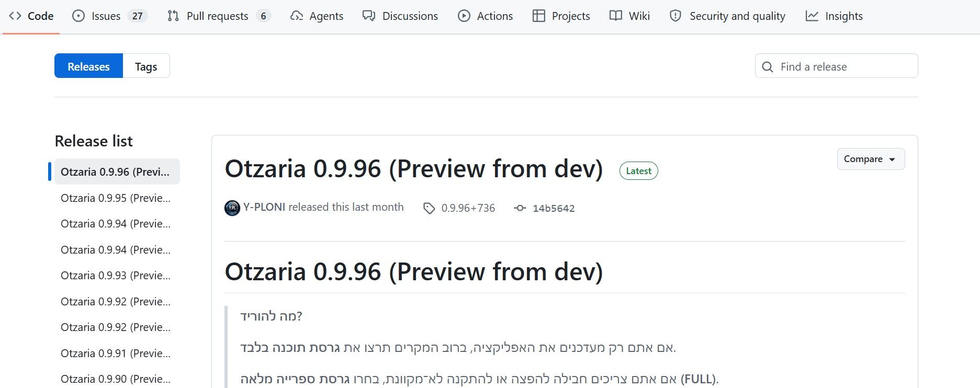The image size is (980, 388).
Task: Open commit 14b5642
Action: click(x=554, y=208)
